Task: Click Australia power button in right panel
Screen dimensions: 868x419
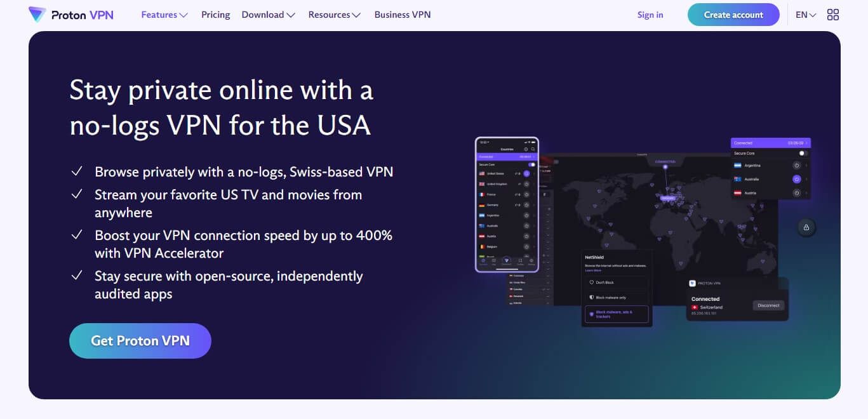Action: point(796,179)
